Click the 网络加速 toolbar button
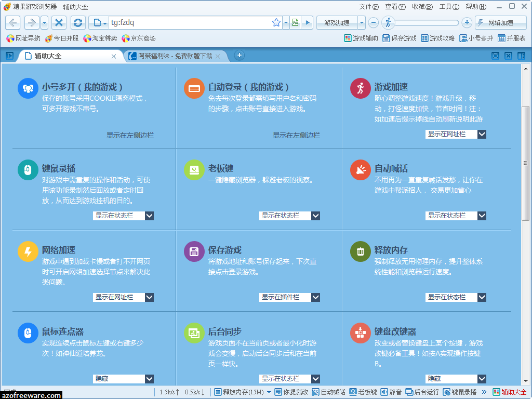This screenshot has width=532, height=399. coord(500,23)
